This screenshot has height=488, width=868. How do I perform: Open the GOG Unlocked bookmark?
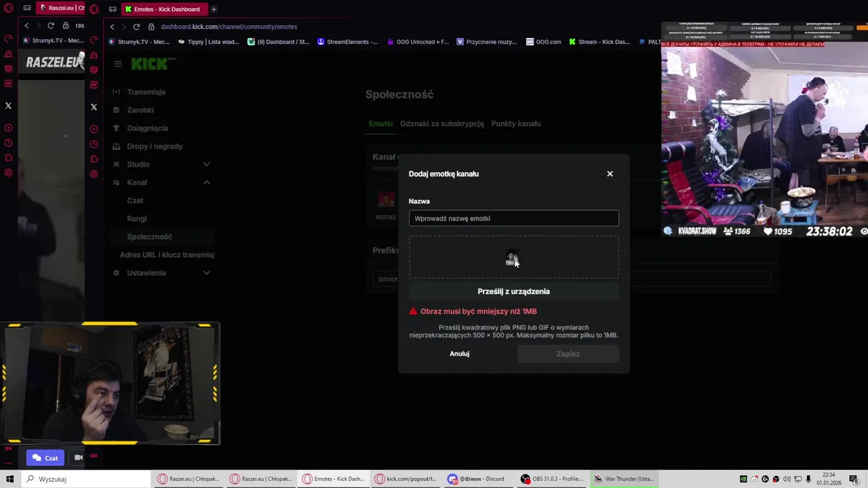click(x=418, y=41)
